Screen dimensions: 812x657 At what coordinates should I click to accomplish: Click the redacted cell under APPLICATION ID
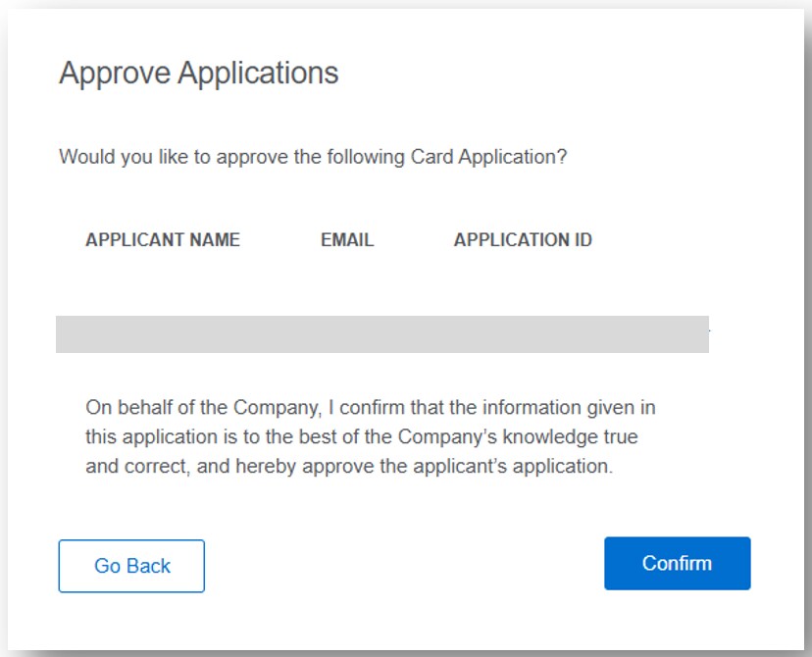[x=523, y=334]
